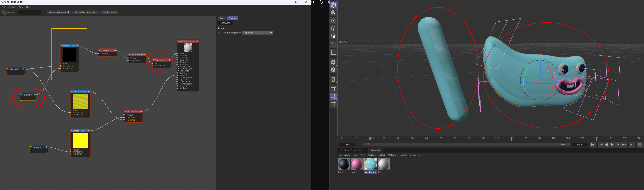This screenshot has width=644, height=190.
Task: Collapse the MixTexture node header arrow
Action: tap(126, 111)
